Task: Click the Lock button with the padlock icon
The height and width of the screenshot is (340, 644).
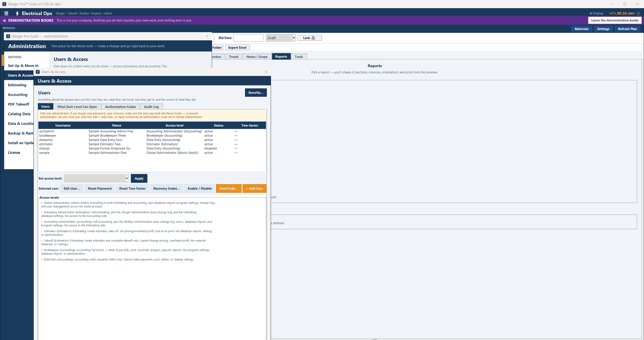Action: click(309, 38)
